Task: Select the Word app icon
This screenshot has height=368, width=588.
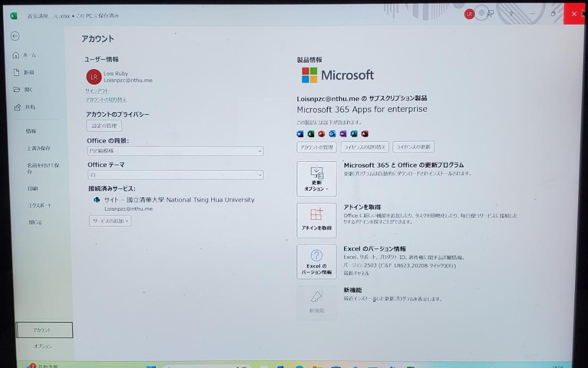Action: pos(300,133)
